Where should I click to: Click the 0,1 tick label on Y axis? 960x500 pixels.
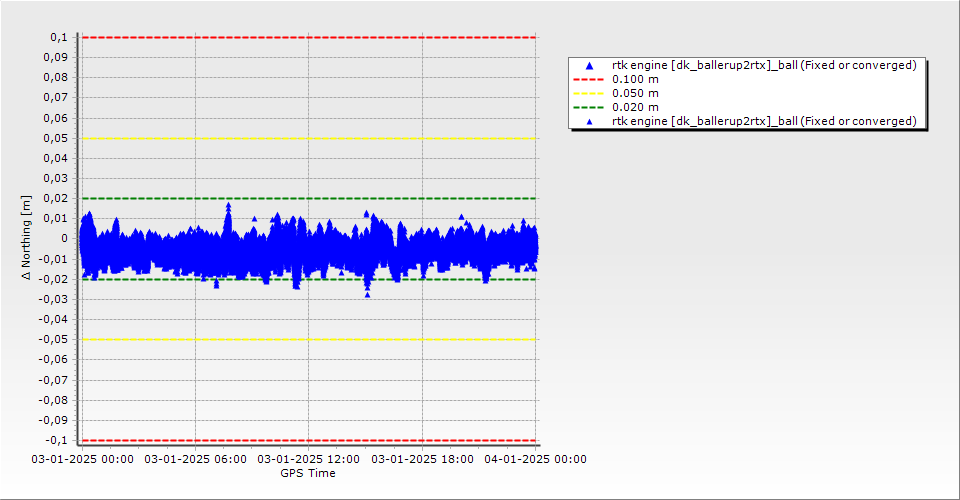tap(59, 37)
